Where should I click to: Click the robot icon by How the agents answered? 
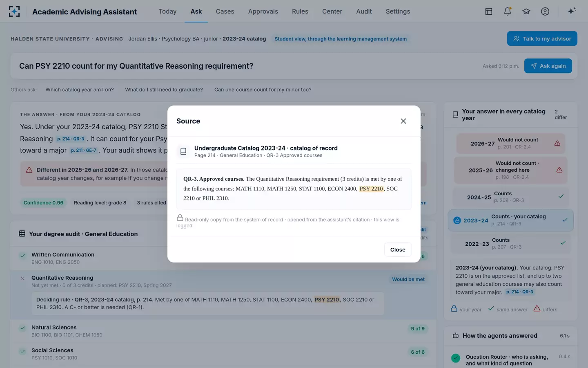click(456, 336)
